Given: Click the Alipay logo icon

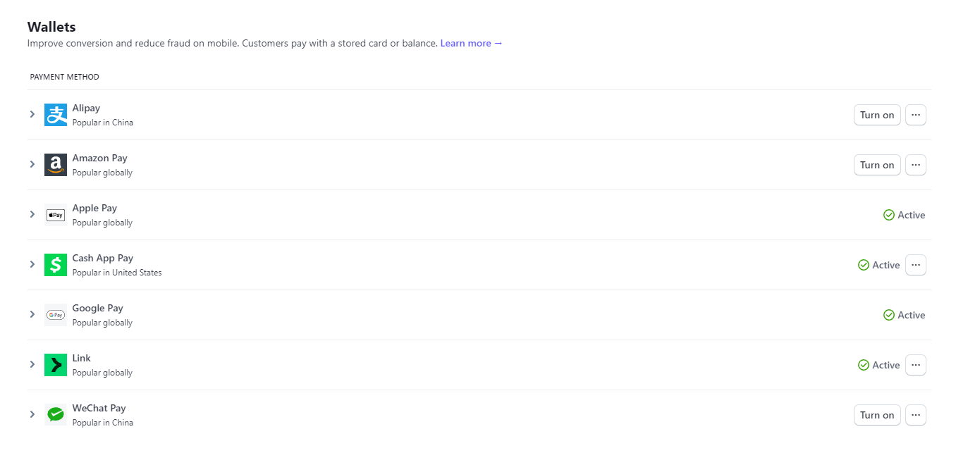Looking at the screenshot, I should point(56,115).
